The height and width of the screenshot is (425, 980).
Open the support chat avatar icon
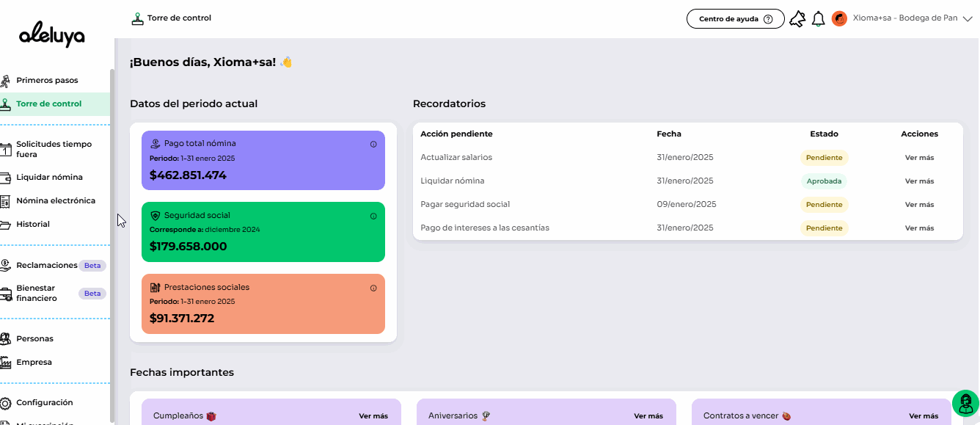(965, 403)
